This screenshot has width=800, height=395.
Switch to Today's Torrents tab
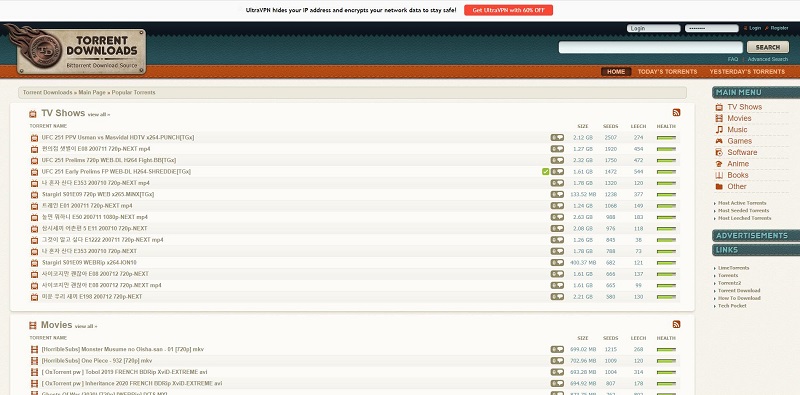point(667,72)
